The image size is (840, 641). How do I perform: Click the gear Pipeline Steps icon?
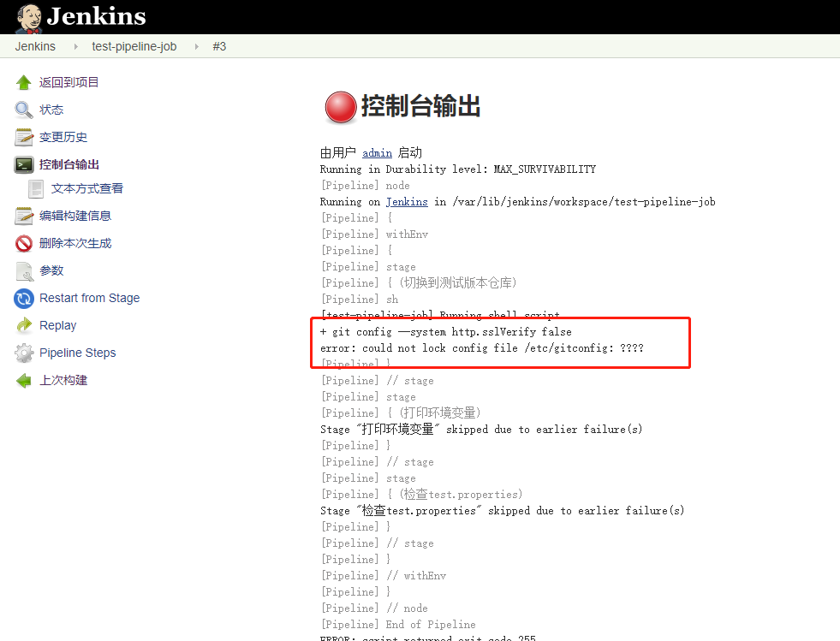pos(24,353)
